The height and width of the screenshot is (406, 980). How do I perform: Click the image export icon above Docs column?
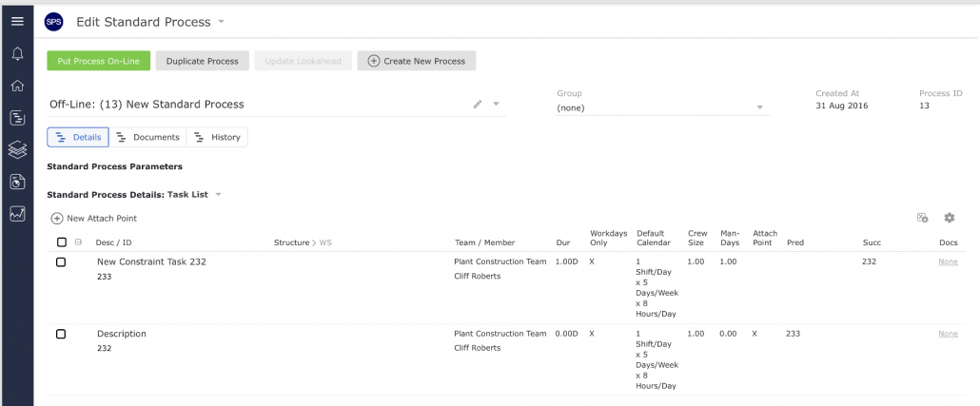coord(923,218)
